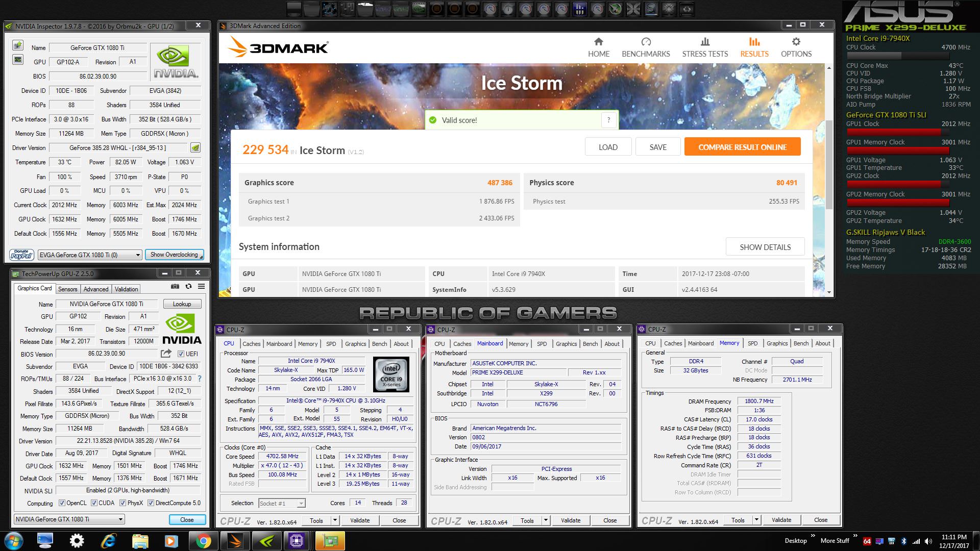Open the GPU-Z hamburger menu
Viewport: 980px width, 551px height.
[x=202, y=287]
